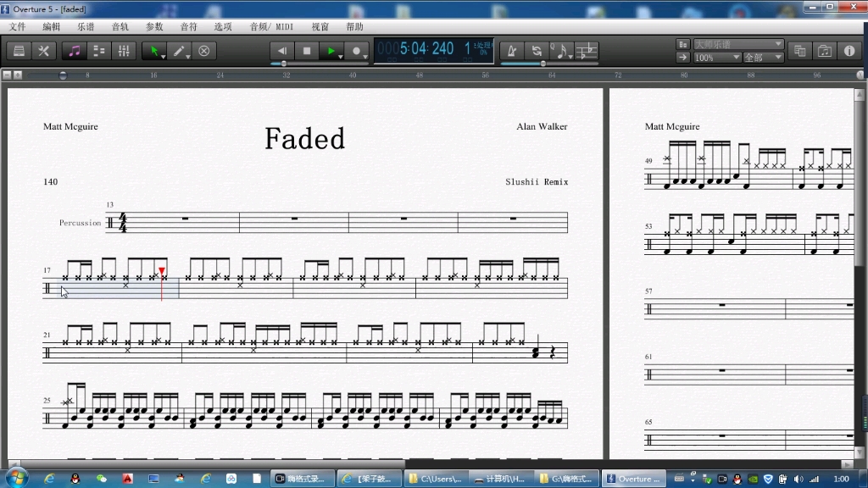Open the 帮助 menu
Image resolution: width=868 pixels, height=488 pixels.
pos(355,26)
